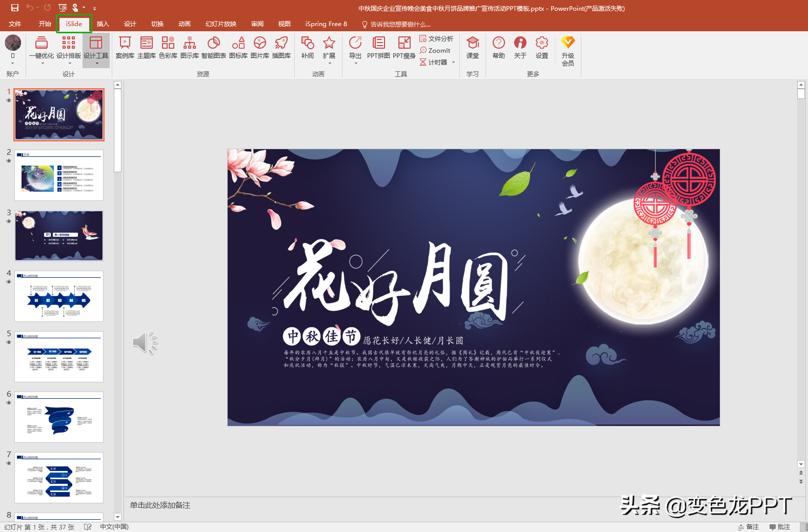Click the previous slide double-arrow button
The height and width of the screenshot is (532, 808).
801,473
